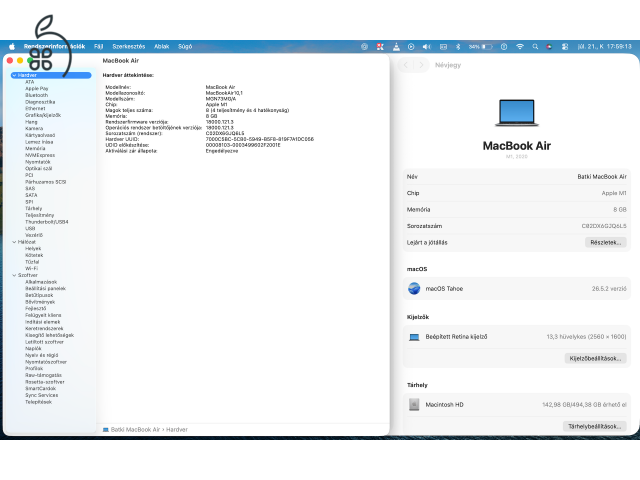This screenshot has width=640, height=480.
Task: Open the Rendszerinformációk app menu
Action: coord(54,47)
